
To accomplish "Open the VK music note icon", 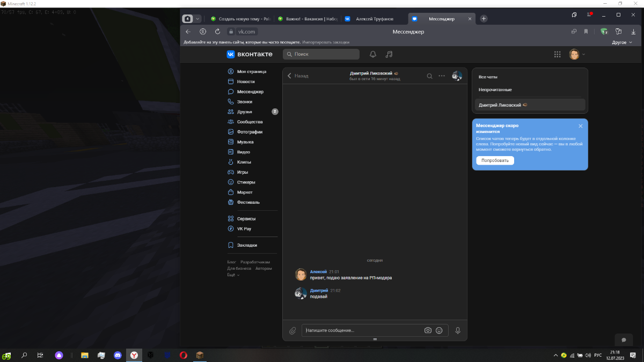I will pos(390,54).
